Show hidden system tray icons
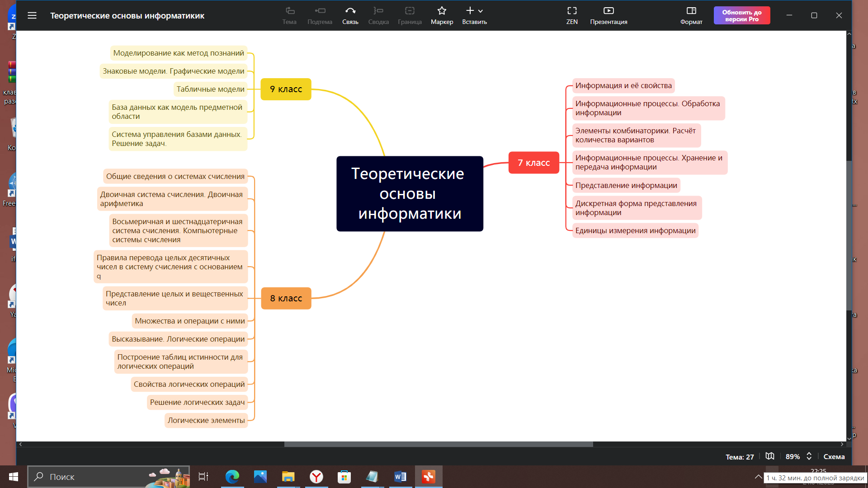 click(x=759, y=477)
